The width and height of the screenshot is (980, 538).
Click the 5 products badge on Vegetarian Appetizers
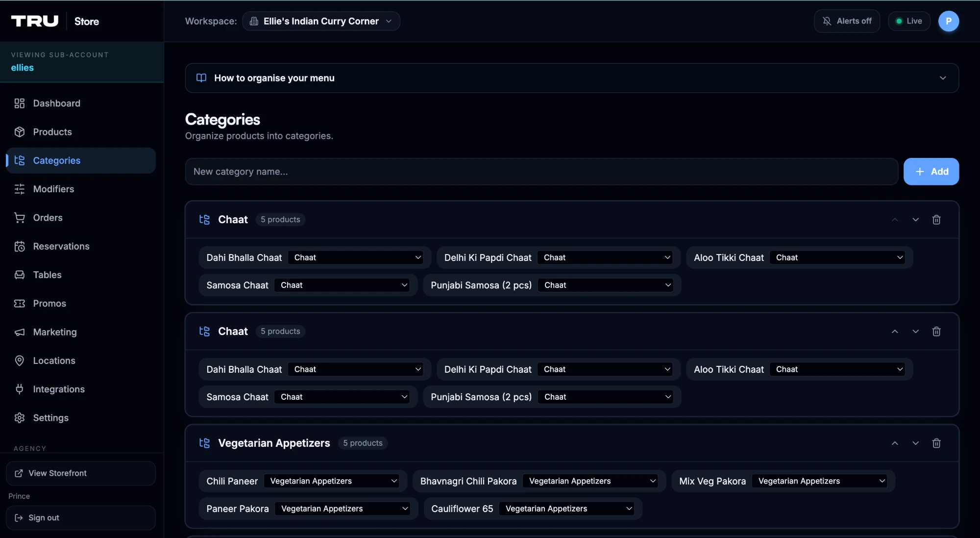(x=363, y=443)
